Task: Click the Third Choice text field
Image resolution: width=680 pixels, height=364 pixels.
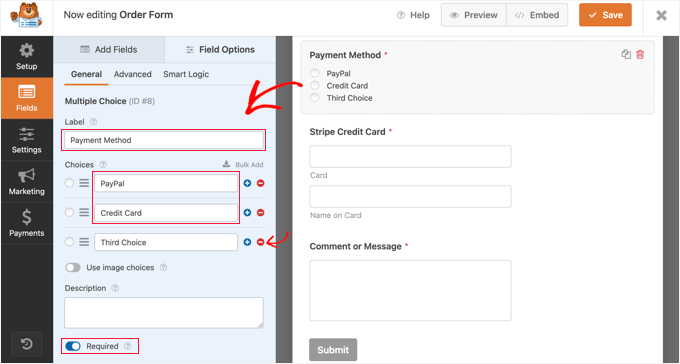Action: 166,242
